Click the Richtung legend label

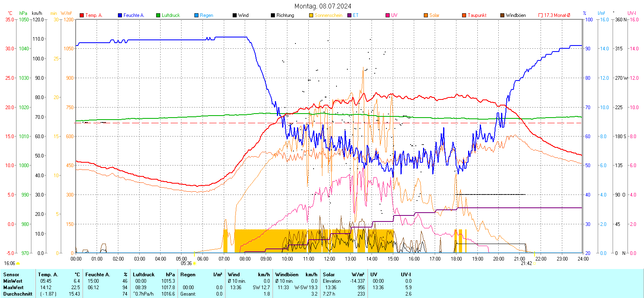coord(285,15)
